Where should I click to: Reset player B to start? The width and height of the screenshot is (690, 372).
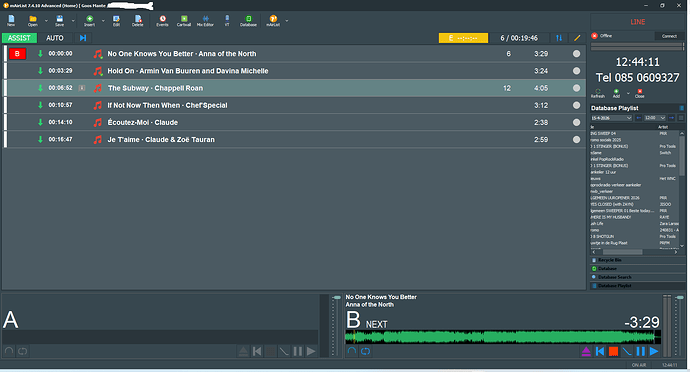point(600,351)
